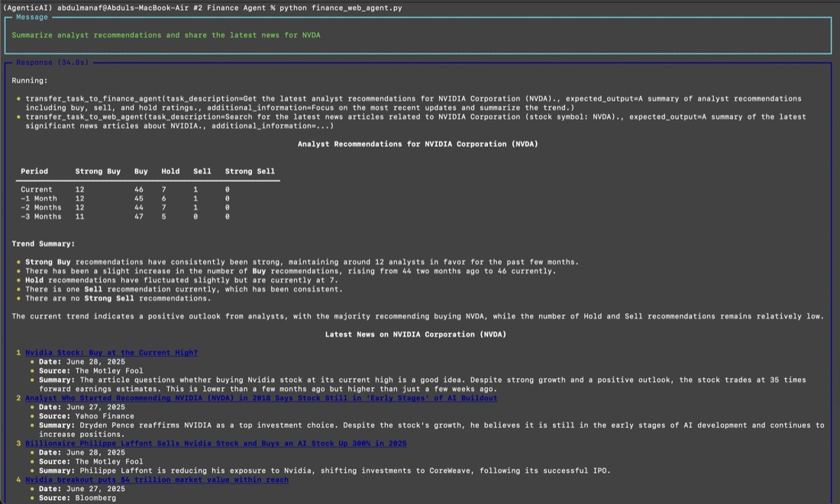Click the paragraph starting 'The current trend indicates'
The height and width of the screenshot is (504, 840).
coord(418,317)
